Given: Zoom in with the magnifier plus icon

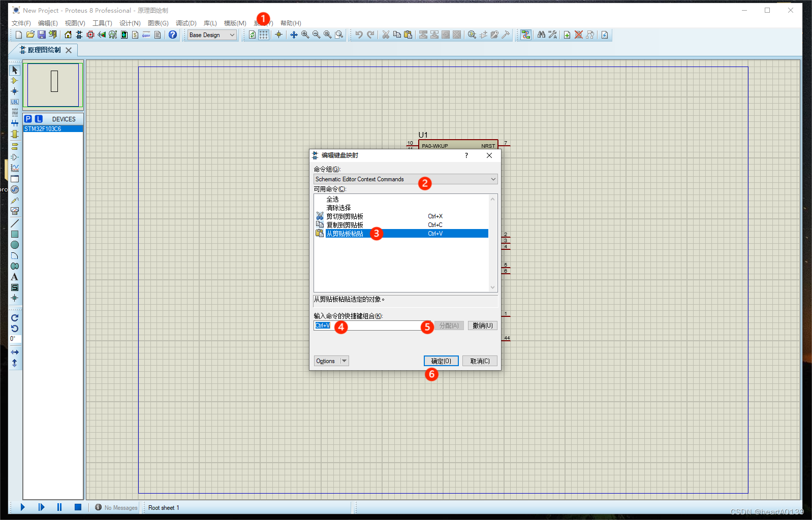Looking at the screenshot, I should [305, 35].
